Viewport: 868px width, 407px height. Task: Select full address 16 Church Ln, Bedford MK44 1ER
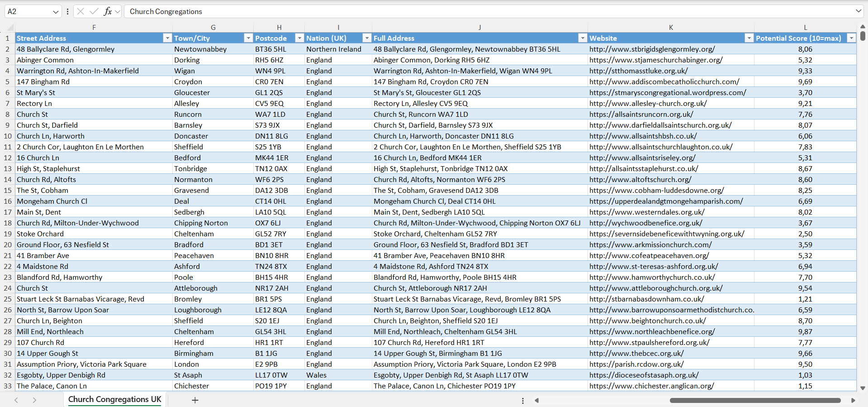pyautogui.click(x=480, y=158)
